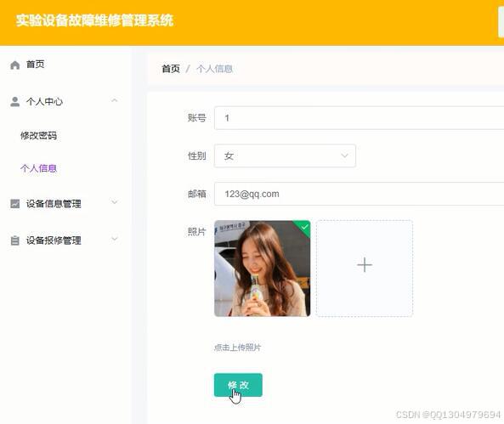The image size is (504, 424).
Task: Click 首页 breadcrumb link
Action: pyautogui.click(x=171, y=69)
